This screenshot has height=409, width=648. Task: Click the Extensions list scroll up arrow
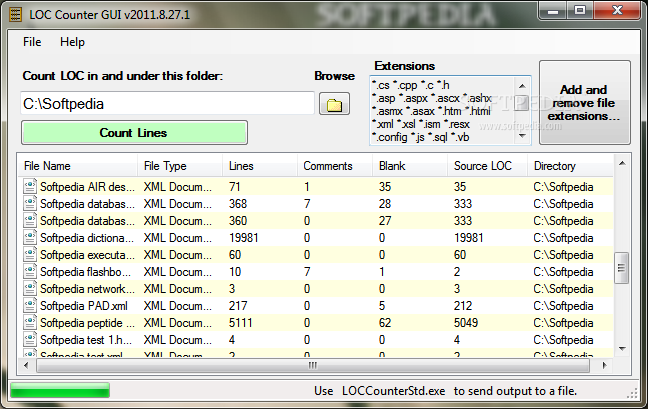tap(522, 86)
